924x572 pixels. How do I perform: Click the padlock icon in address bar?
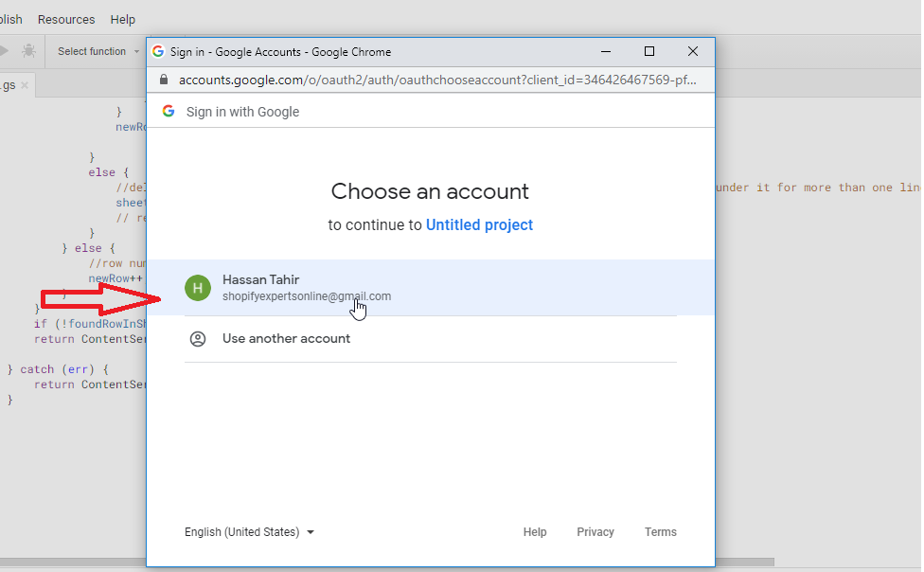(x=164, y=80)
